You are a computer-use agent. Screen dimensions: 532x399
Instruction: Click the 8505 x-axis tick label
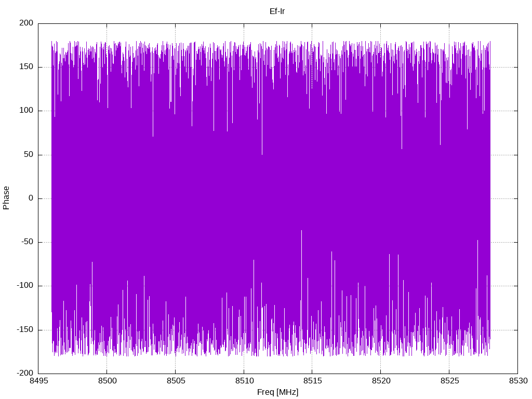(176, 381)
